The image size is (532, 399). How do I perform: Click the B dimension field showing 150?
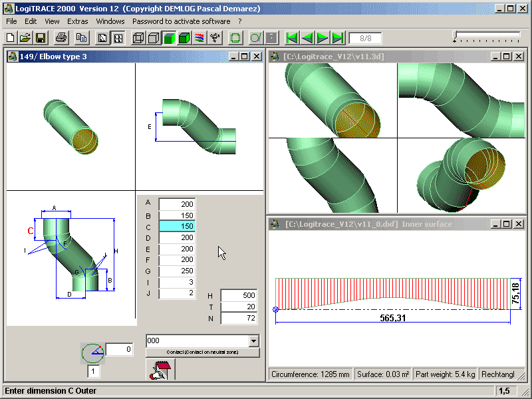pos(177,215)
